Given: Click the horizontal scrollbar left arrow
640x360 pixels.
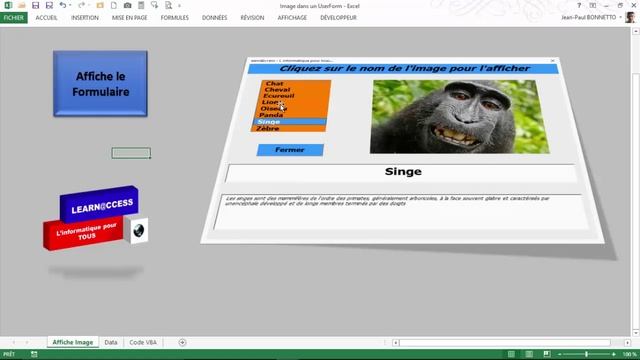Looking at the screenshot, I should pyautogui.click(x=395, y=342).
